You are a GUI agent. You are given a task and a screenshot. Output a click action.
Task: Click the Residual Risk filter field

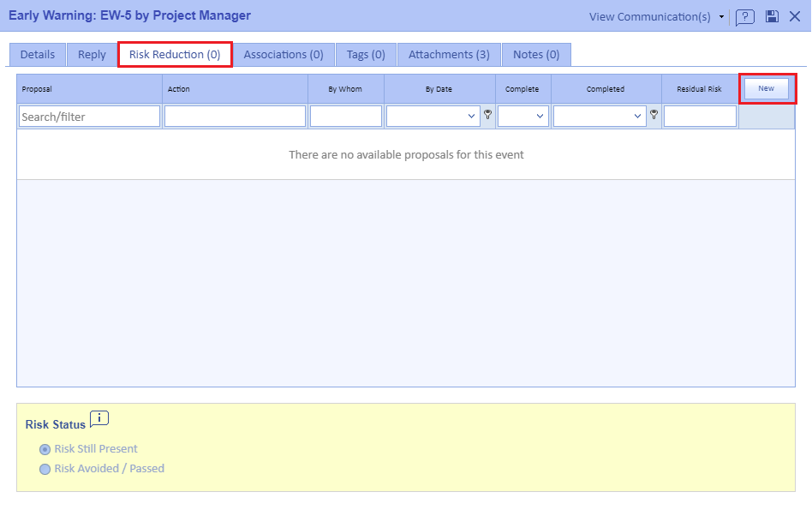(x=700, y=117)
